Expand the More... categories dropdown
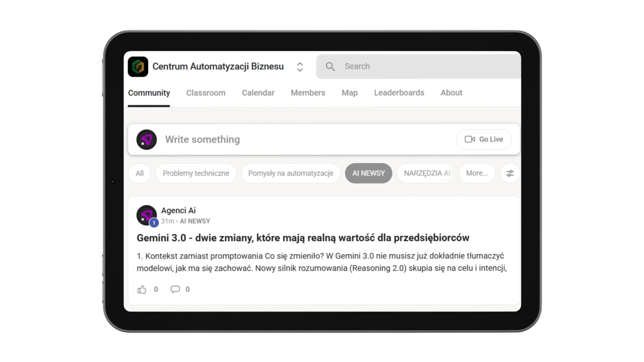 point(477,173)
